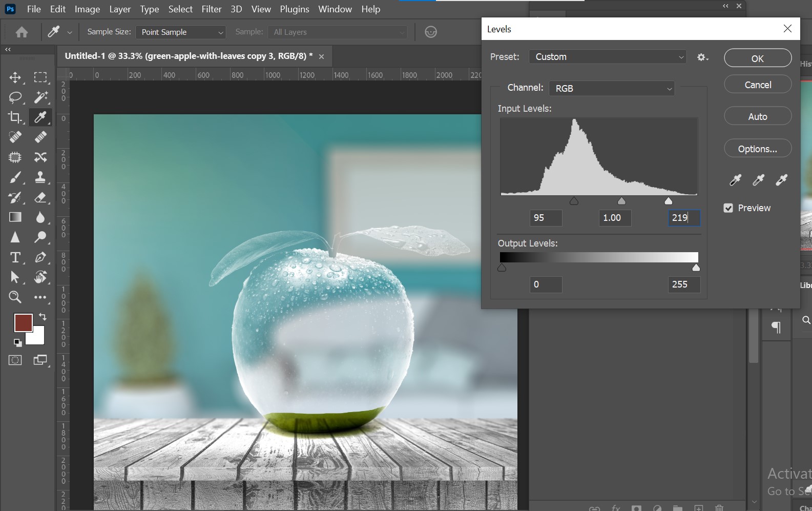
Task: Click the output white level field 255
Action: coord(684,284)
